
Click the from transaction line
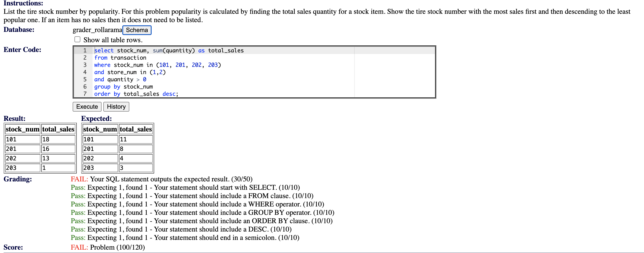(120, 58)
